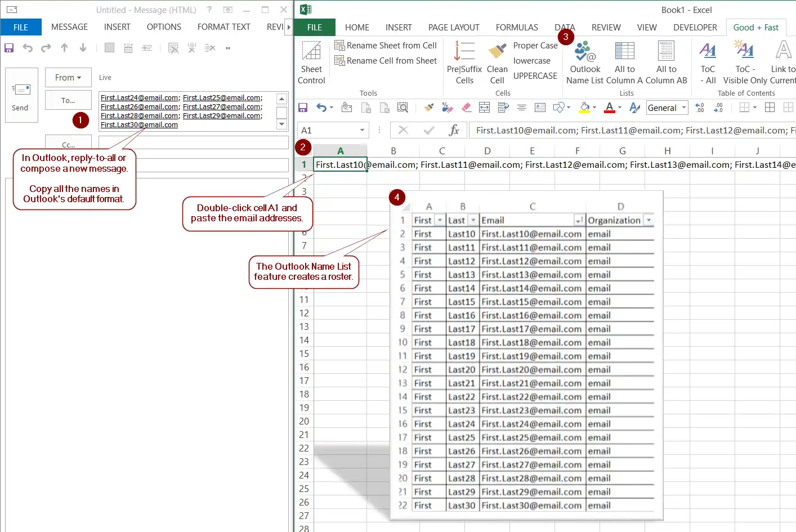Toggle Wrap Text in Excel toolbar
The image size is (796, 532).
503,108
